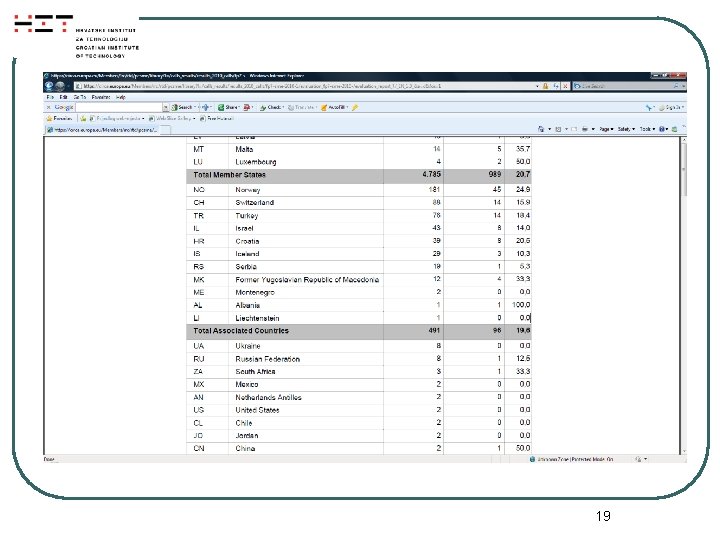Image resolution: width=720 pixels, height=540 pixels.
Task: Close the Google toolbar with its x
Action: point(49,107)
